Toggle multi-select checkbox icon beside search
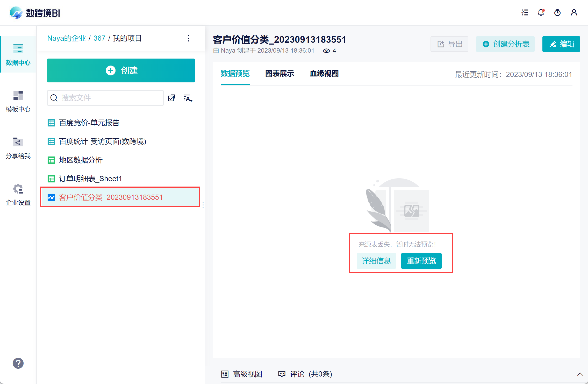The image size is (588, 384). pos(171,98)
